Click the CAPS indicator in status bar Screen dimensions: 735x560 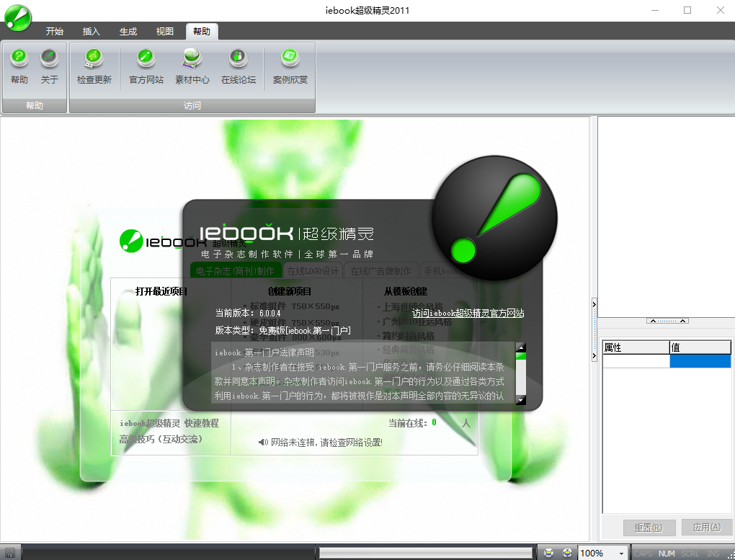point(643,554)
